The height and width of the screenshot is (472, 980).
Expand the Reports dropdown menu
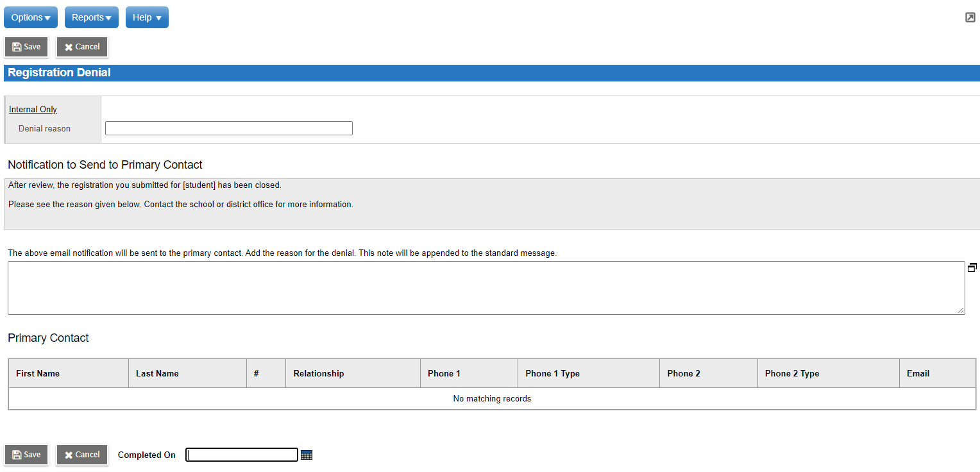point(91,18)
